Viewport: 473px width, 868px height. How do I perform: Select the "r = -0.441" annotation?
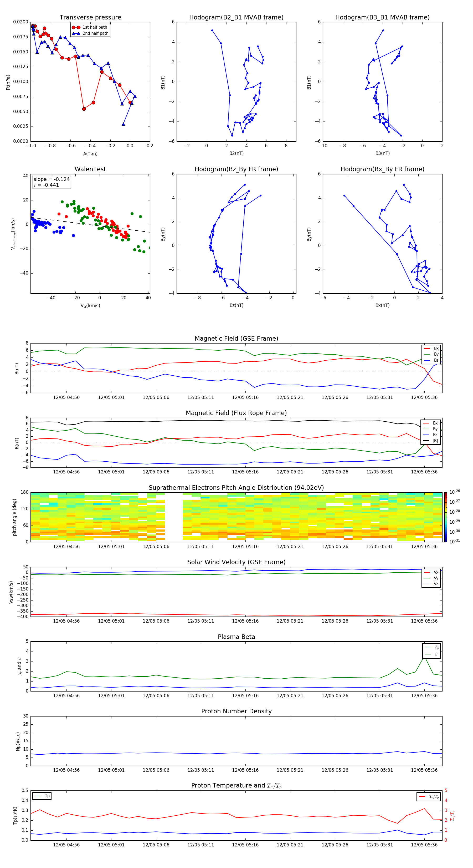click(x=47, y=185)
